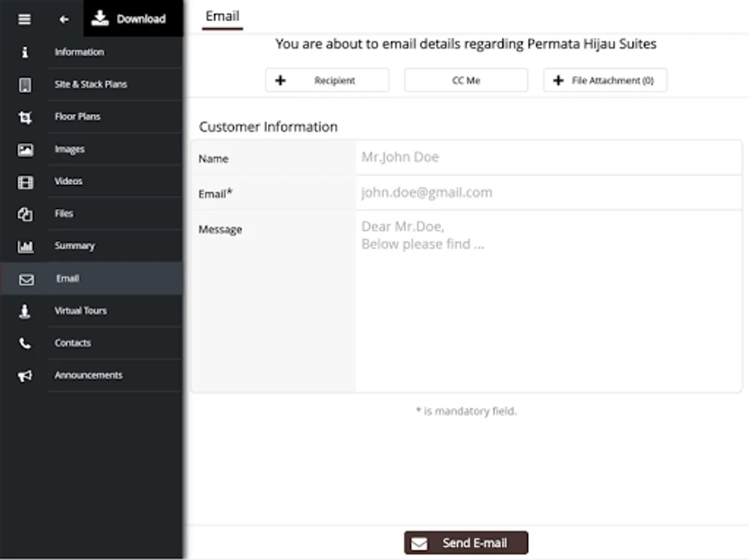Image resolution: width=749 pixels, height=560 pixels.
Task: Open the Contacts phone icon
Action: click(x=25, y=343)
